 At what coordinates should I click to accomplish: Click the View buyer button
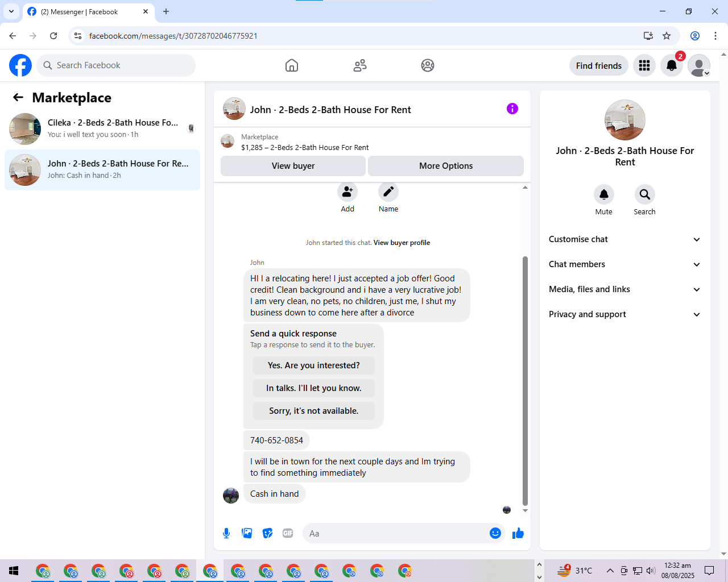293,166
